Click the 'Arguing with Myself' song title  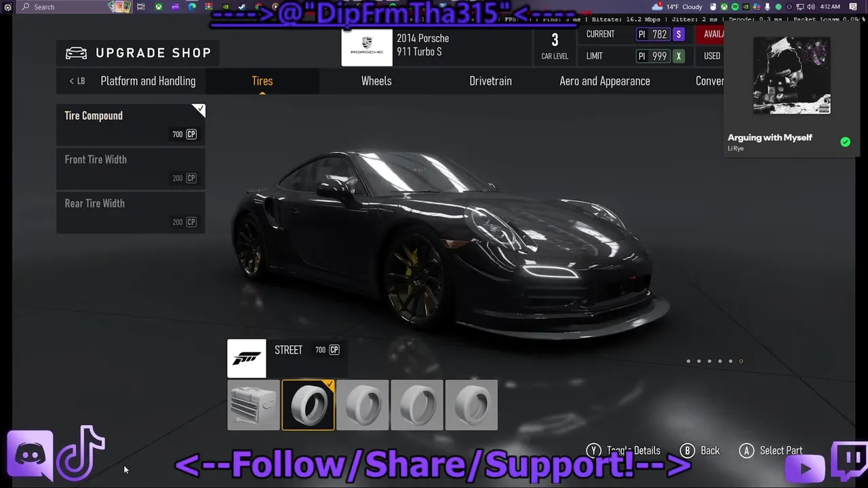[x=770, y=138]
